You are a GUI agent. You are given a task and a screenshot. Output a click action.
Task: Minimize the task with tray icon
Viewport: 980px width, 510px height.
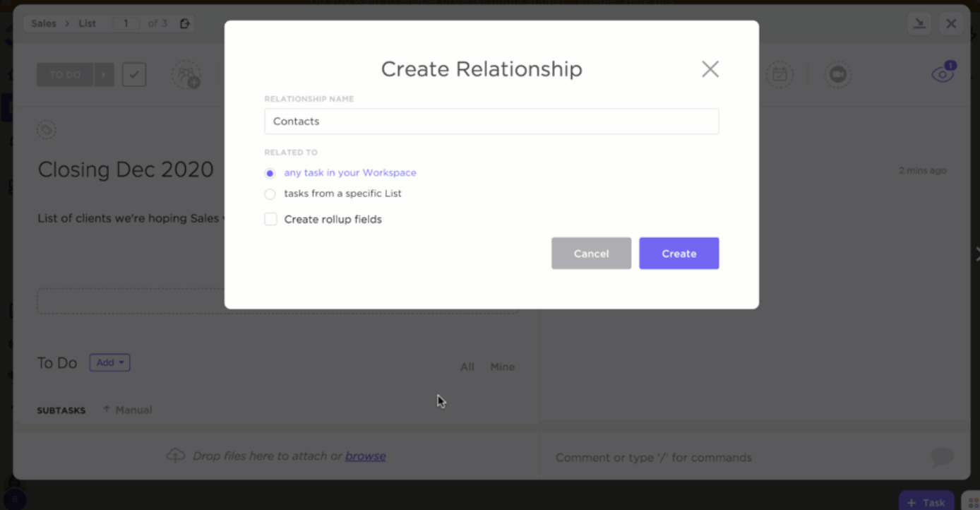coord(919,24)
